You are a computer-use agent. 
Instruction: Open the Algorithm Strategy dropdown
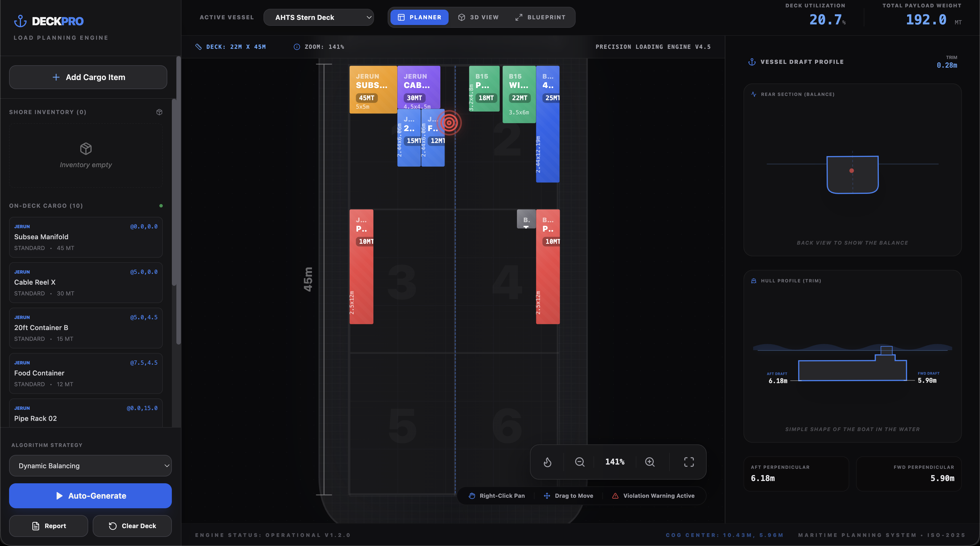[90, 466]
